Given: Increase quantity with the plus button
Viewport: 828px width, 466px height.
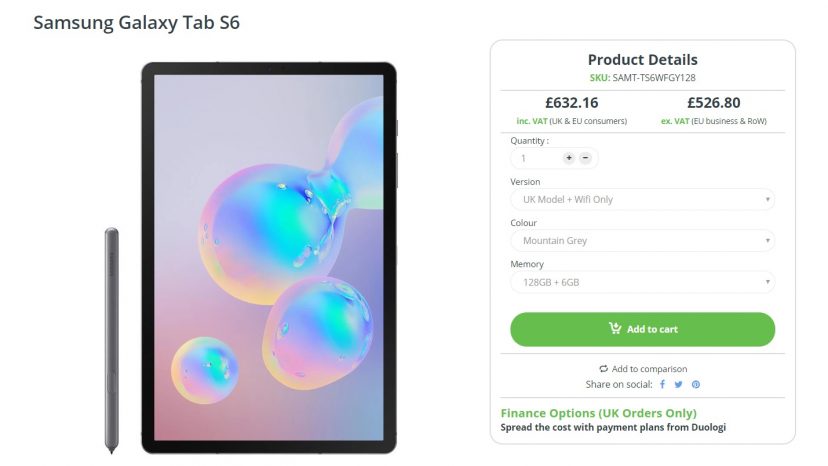Looking at the screenshot, I should tap(569, 158).
